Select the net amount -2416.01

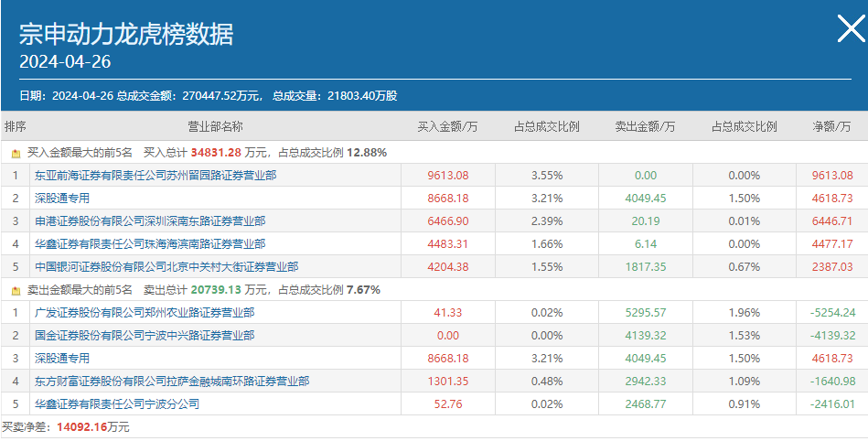pyautogui.click(x=832, y=403)
